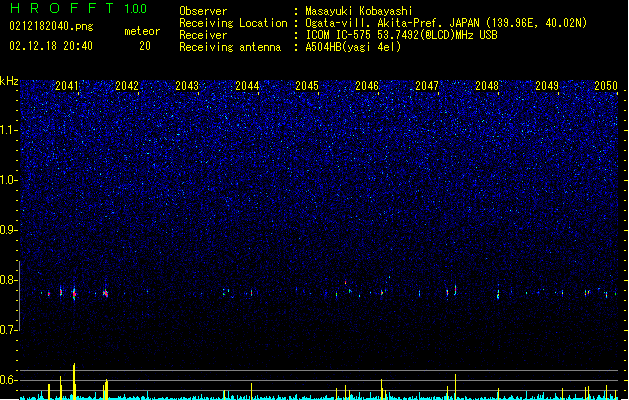
Task: Click the 0.7 kHz axis label
Action: click(9, 330)
